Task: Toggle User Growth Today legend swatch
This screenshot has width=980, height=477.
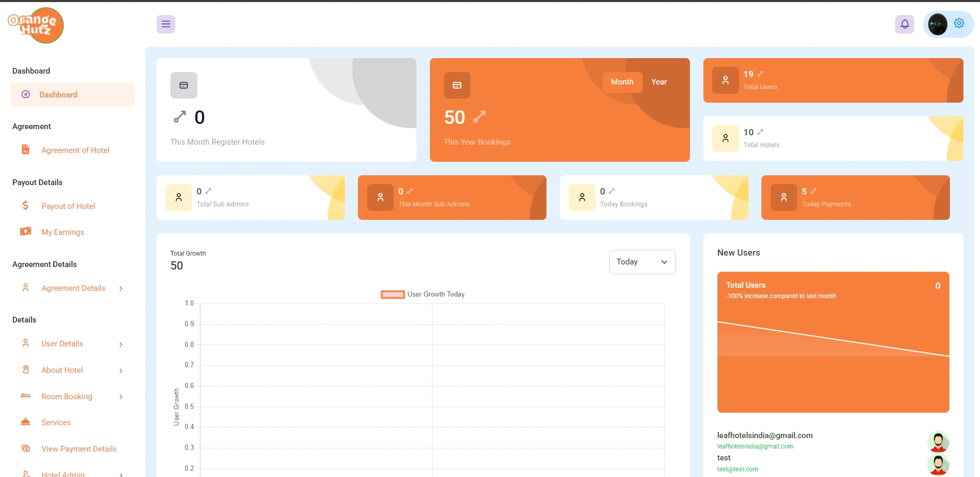Action: click(x=393, y=294)
